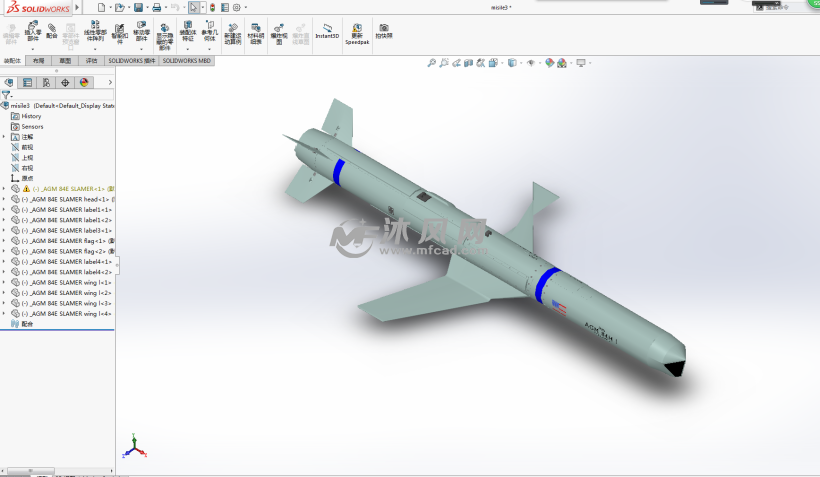
Task: Select 配合 (Mates) folder in tree
Action: tap(22, 324)
